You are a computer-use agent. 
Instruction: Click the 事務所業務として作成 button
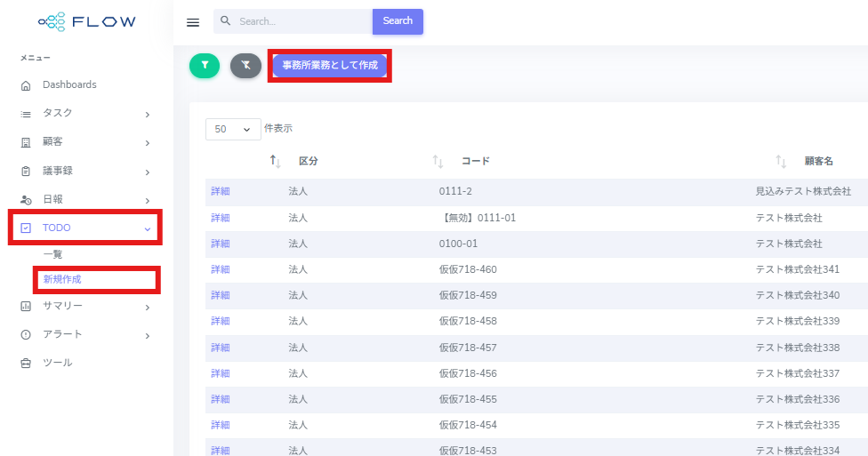tap(330, 66)
